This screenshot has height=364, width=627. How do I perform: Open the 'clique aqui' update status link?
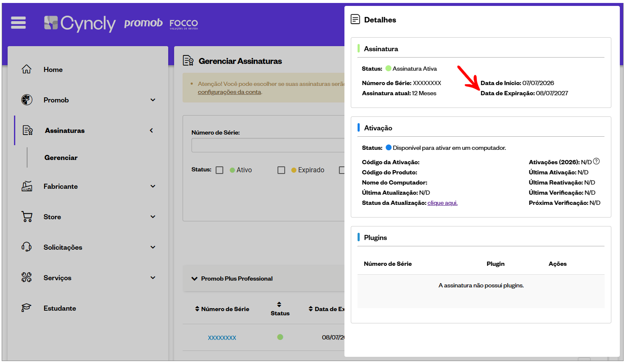point(442,203)
